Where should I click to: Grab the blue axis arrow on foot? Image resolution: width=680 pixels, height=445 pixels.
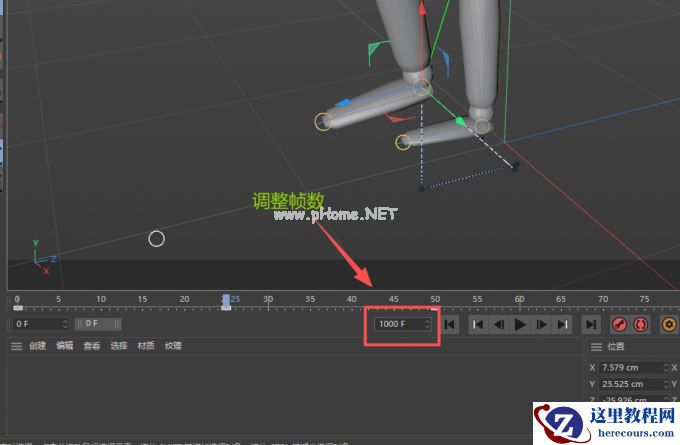[x=343, y=103]
